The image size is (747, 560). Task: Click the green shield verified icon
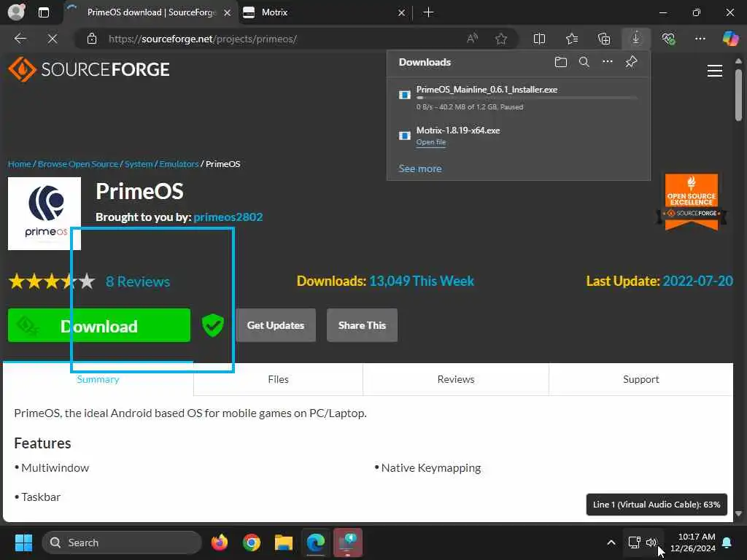pos(212,326)
